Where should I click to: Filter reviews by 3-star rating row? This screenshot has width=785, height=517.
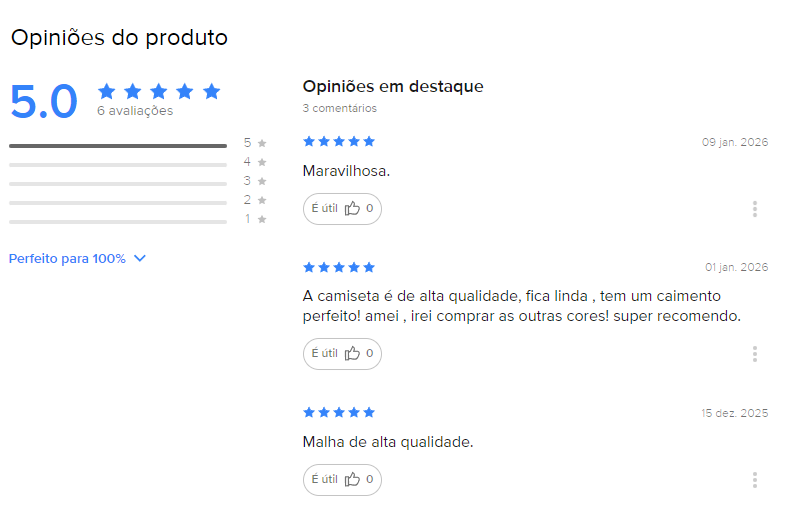(x=118, y=183)
